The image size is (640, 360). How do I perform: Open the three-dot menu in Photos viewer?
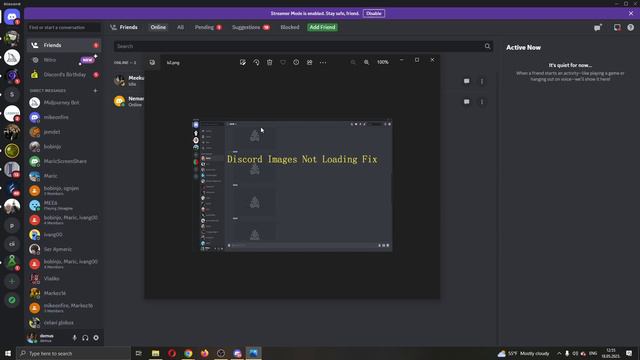click(x=323, y=62)
